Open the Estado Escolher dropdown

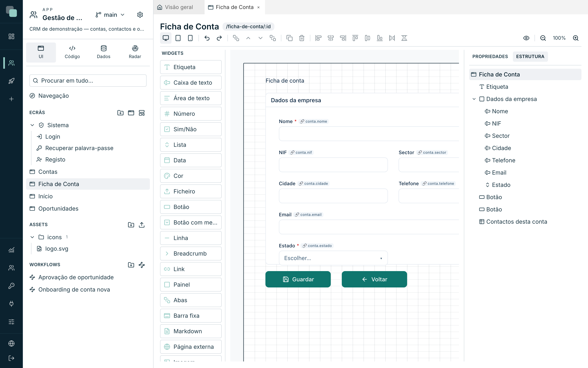pyautogui.click(x=333, y=258)
